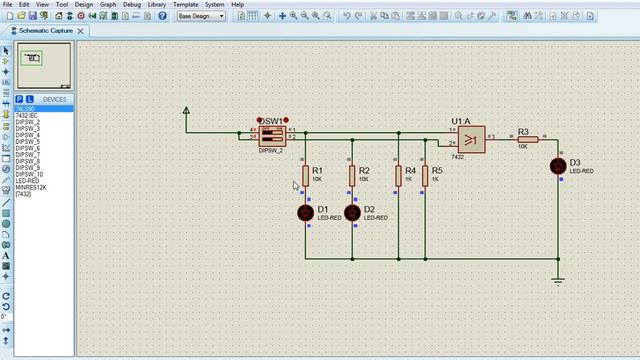Cut the selection to clipboard

click(x=373, y=16)
